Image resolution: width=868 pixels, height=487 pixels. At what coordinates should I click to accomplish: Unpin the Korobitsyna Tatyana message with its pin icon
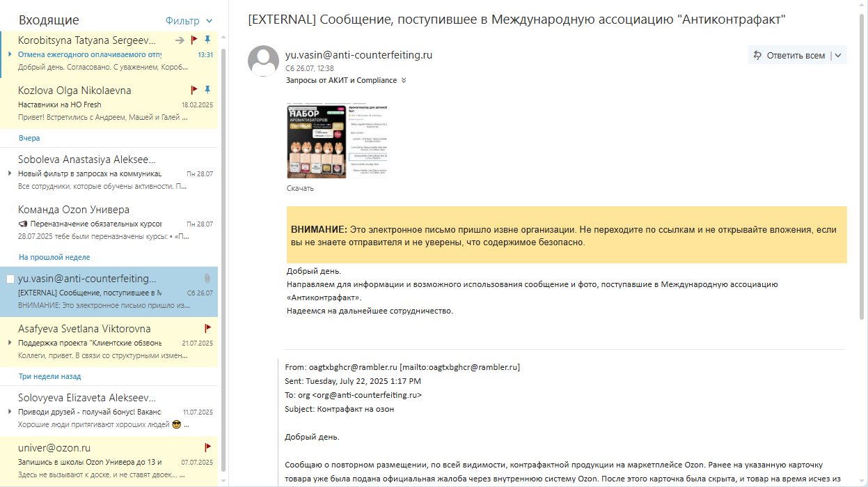tap(207, 40)
